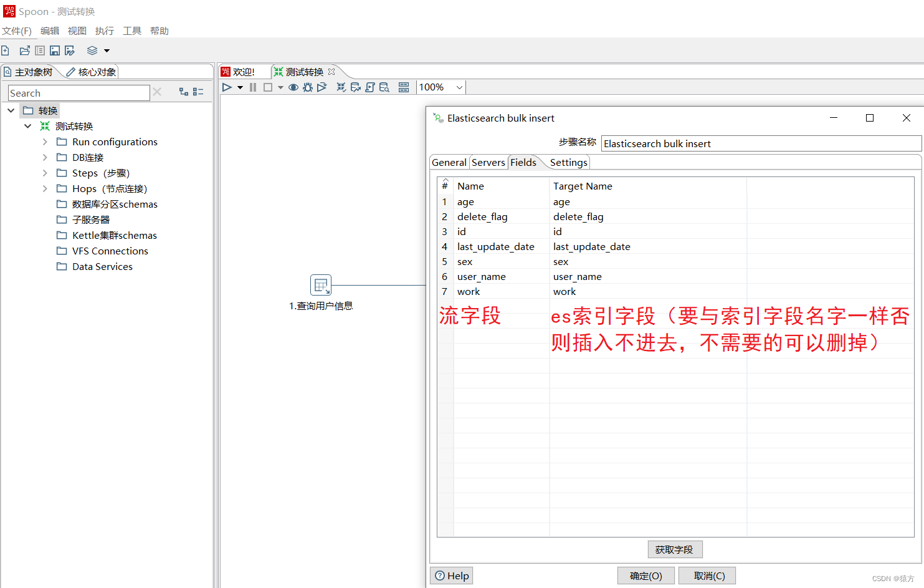Click the 确定(O) button

[x=645, y=575]
